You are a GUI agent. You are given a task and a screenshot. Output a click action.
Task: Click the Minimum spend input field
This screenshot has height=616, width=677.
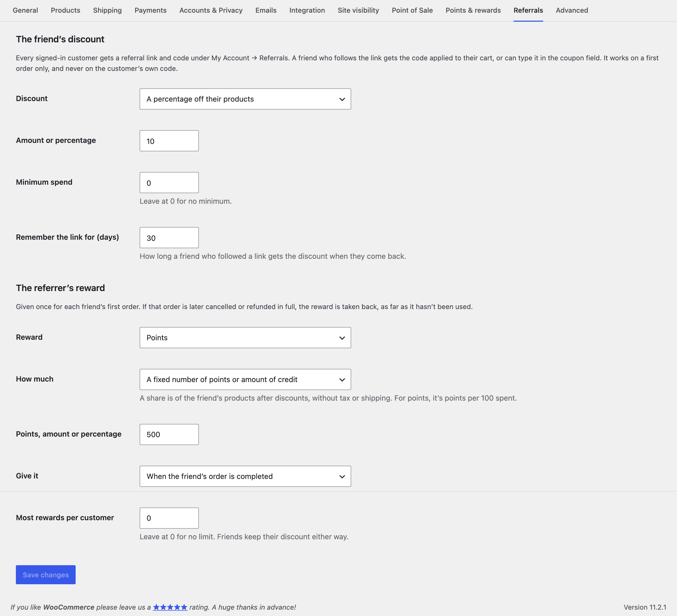[169, 183]
